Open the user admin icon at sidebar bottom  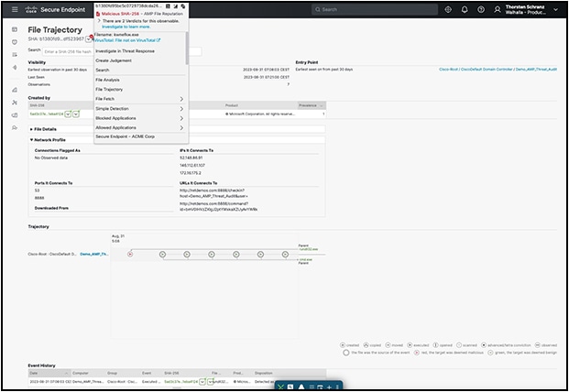tap(15, 127)
